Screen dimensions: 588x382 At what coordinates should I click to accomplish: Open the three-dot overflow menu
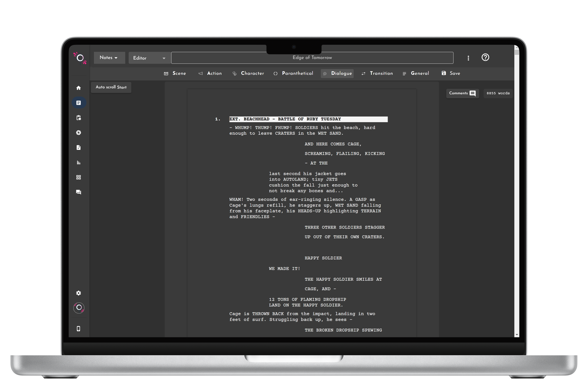(468, 58)
